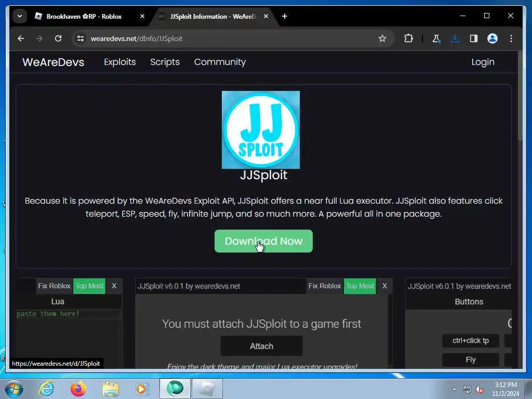Screen dimensions: 532x399
Task: Close the Brookhaven RP Roblox tab
Action: (142, 16)
